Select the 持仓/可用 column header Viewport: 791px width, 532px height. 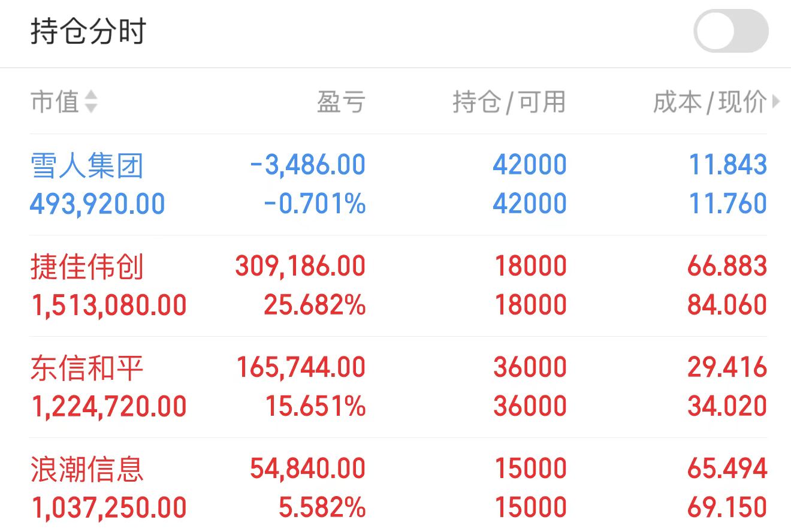(509, 102)
